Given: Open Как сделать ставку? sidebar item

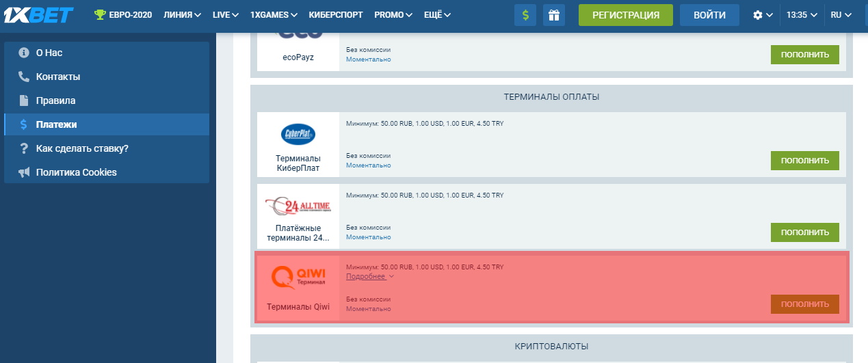Looking at the screenshot, I should point(82,148).
